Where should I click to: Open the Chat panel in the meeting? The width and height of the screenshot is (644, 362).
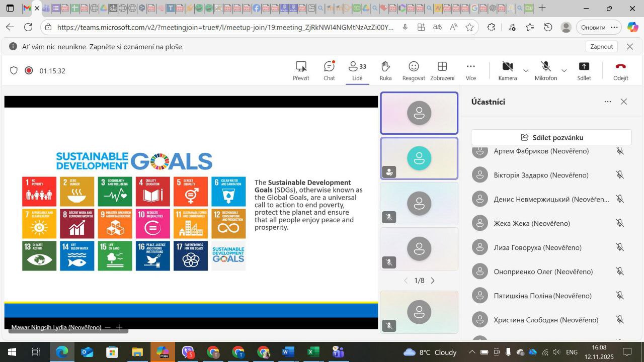tap(329, 70)
